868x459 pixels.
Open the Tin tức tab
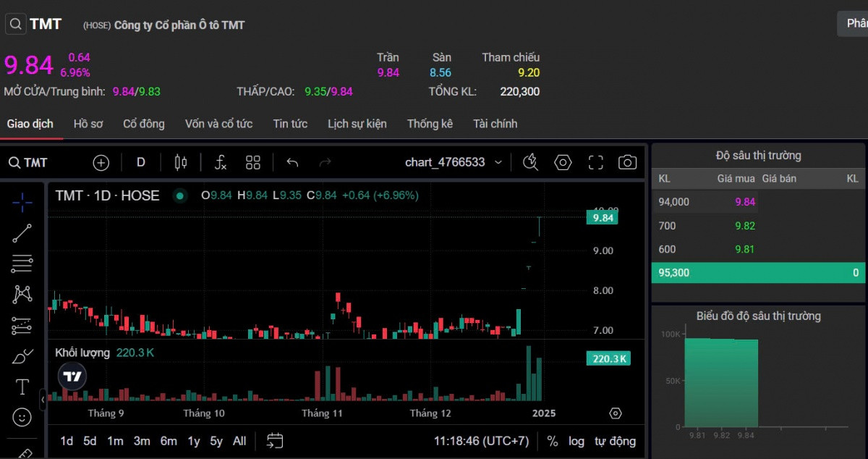coord(290,124)
